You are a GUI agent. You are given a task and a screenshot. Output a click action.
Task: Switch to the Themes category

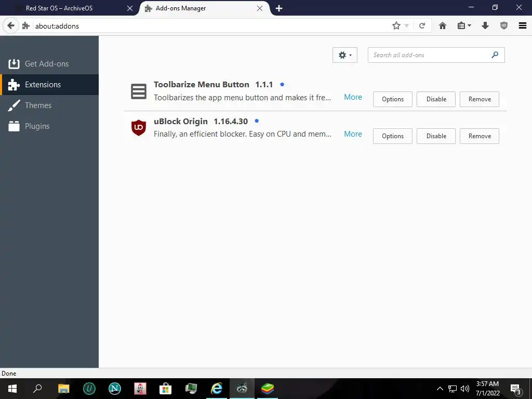tap(49, 105)
